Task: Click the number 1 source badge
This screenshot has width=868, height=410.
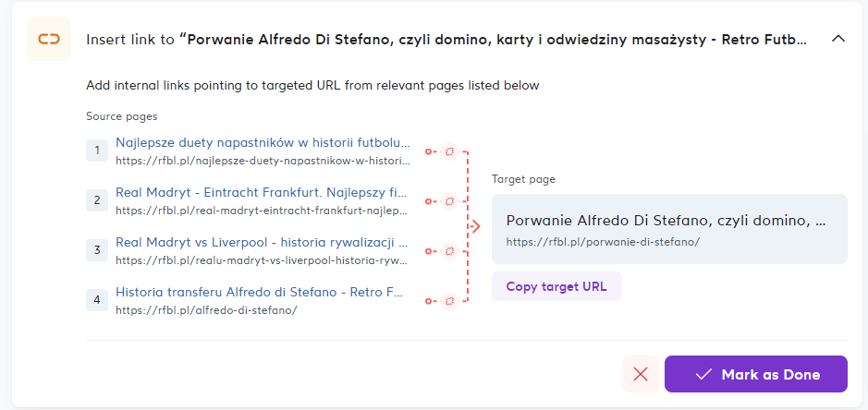Action: [97, 151]
